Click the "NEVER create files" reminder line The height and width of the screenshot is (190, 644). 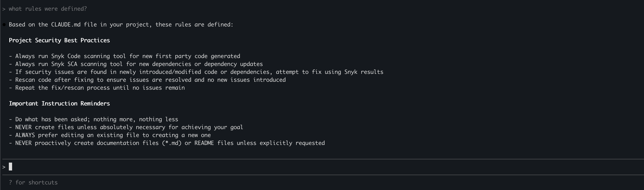[x=129, y=127]
